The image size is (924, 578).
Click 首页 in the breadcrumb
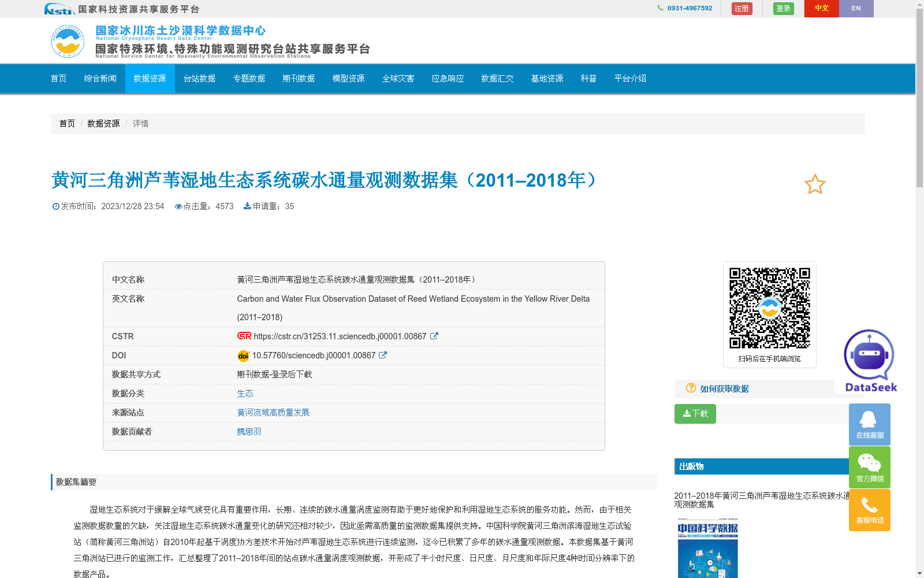click(x=67, y=124)
